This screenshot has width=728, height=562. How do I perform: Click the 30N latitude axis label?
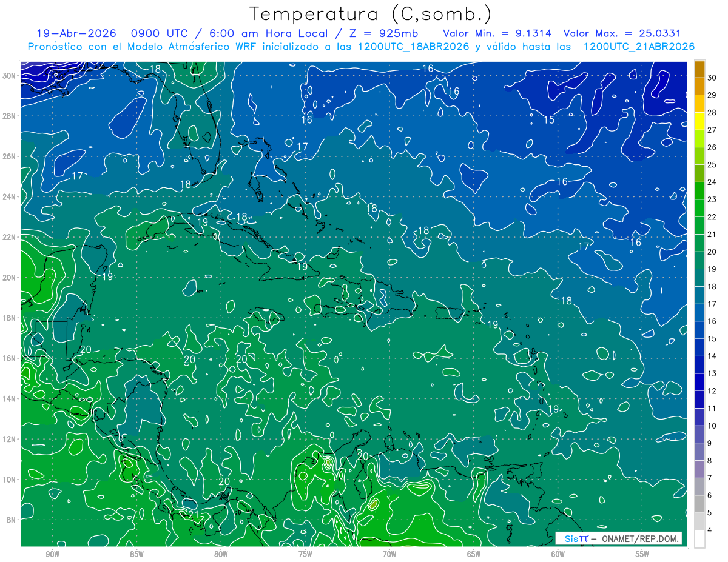pyautogui.click(x=10, y=76)
